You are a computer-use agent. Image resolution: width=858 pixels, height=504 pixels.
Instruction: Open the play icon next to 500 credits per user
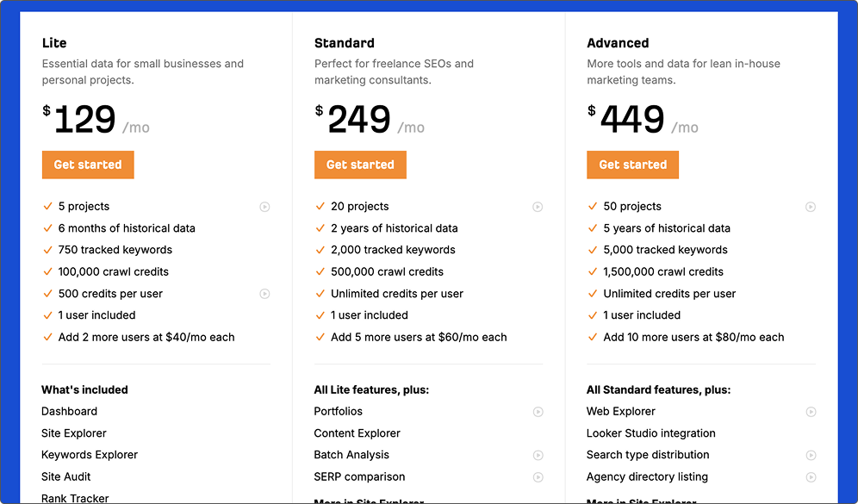264,294
